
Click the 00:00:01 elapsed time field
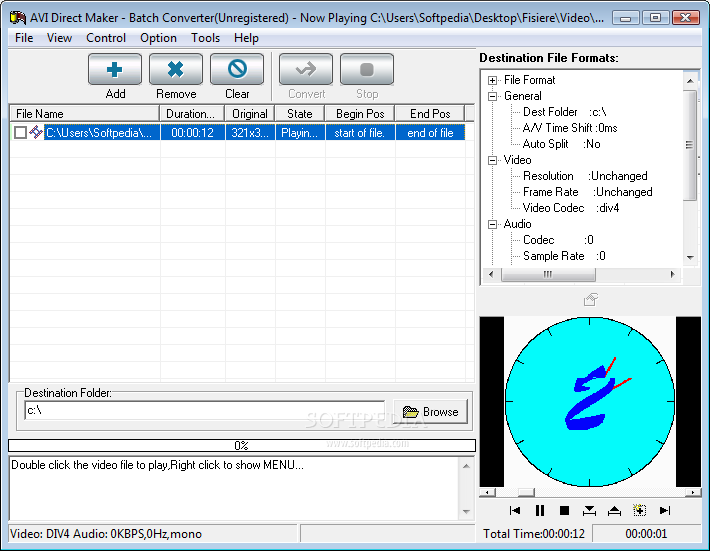click(x=646, y=534)
